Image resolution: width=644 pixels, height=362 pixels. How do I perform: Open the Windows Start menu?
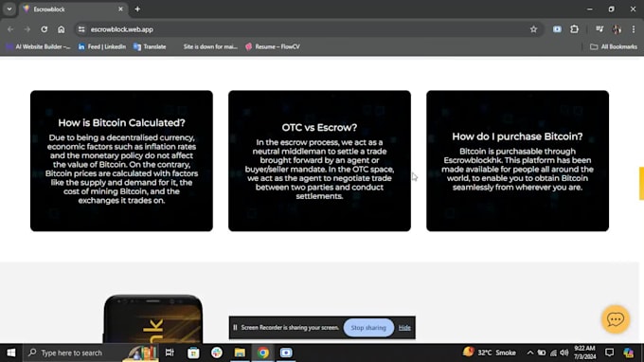coord(11,353)
